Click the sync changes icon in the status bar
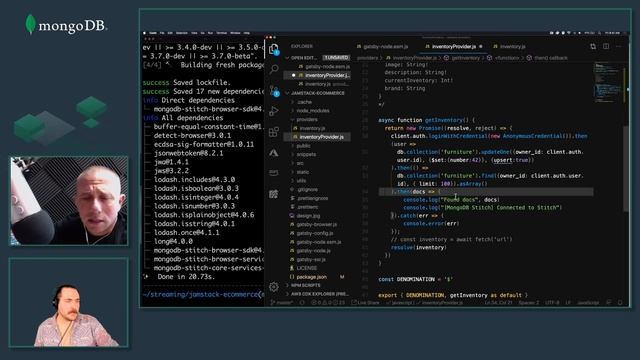This screenshot has width=640, height=360. click(x=302, y=302)
